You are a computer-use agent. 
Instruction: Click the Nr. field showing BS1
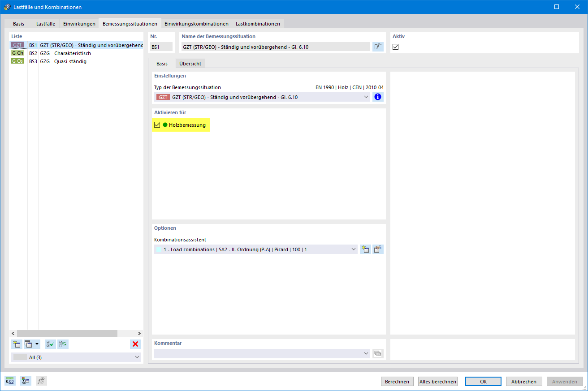(161, 47)
